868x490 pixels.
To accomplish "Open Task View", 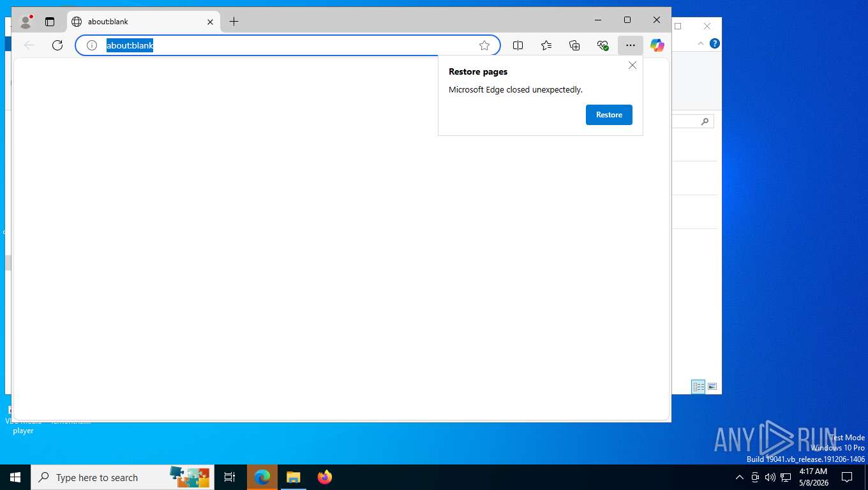I will [x=230, y=477].
